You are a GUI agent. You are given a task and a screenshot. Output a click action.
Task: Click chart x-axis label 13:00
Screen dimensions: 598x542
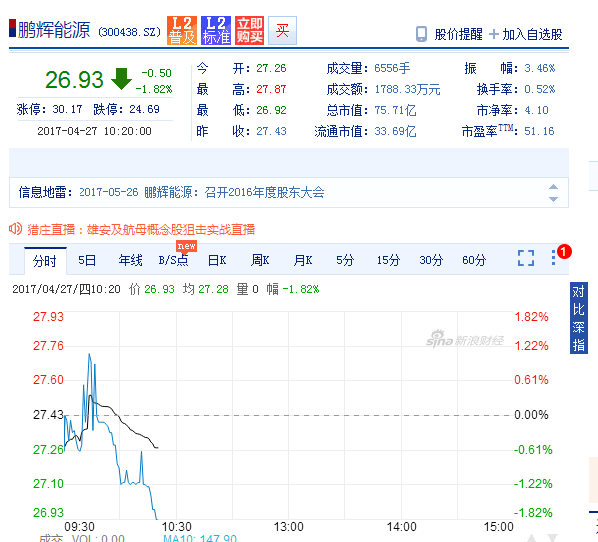tap(288, 527)
